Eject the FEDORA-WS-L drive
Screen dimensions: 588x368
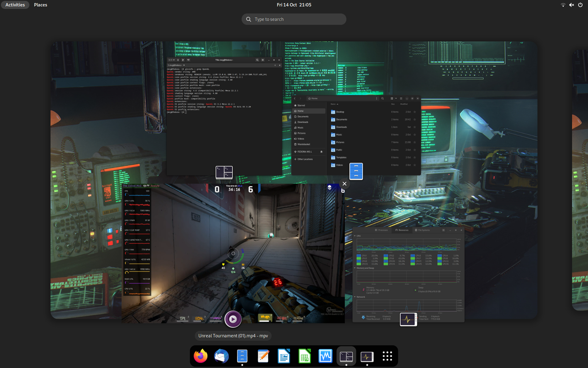321,152
